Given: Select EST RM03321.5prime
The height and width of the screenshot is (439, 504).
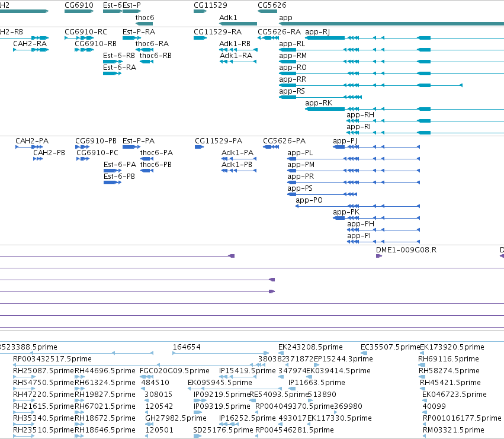Looking at the screenshot, I should (454, 430).
